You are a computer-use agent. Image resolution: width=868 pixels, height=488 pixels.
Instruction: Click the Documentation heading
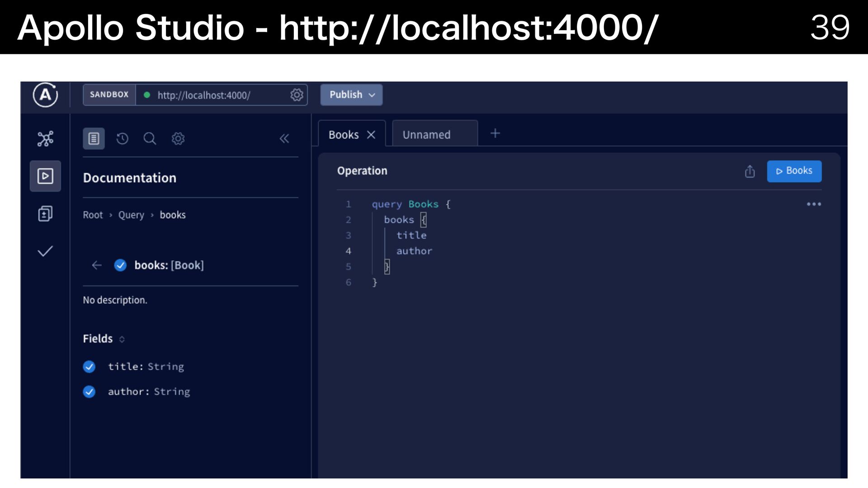[130, 178]
